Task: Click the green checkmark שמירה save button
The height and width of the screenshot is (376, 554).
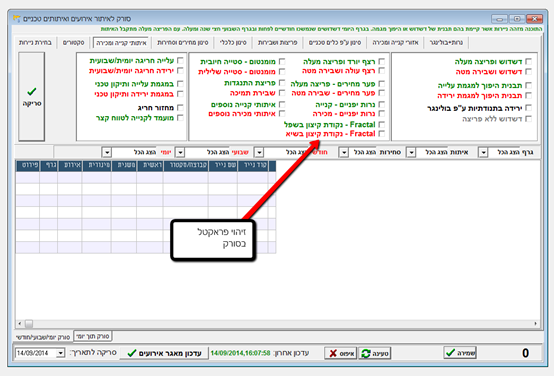Action: pyautogui.click(x=460, y=352)
